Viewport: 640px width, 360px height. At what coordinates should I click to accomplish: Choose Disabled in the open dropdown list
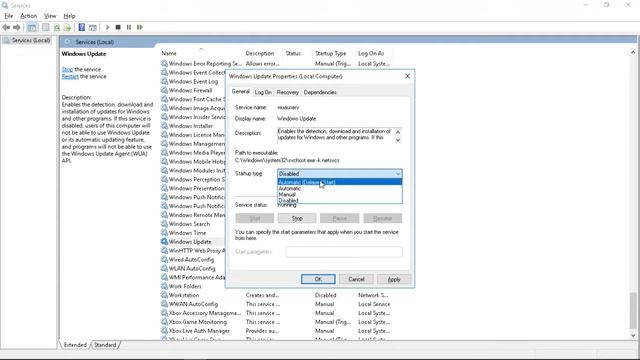tap(340, 200)
